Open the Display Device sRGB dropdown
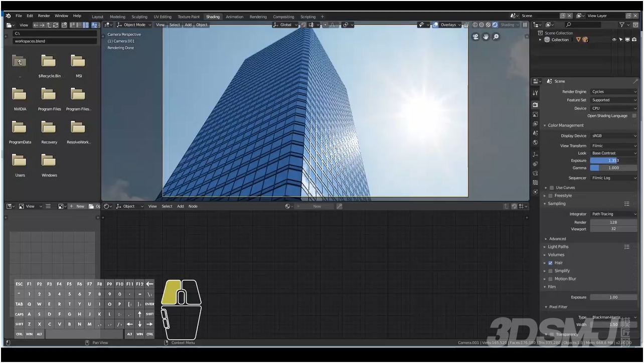This screenshot has width=644, height=363. pyautogui.click(x=613, y=136)
